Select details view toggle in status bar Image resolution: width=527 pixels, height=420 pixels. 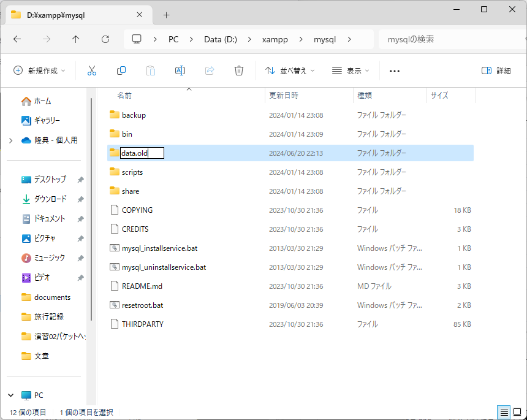(x=503, y=412)
